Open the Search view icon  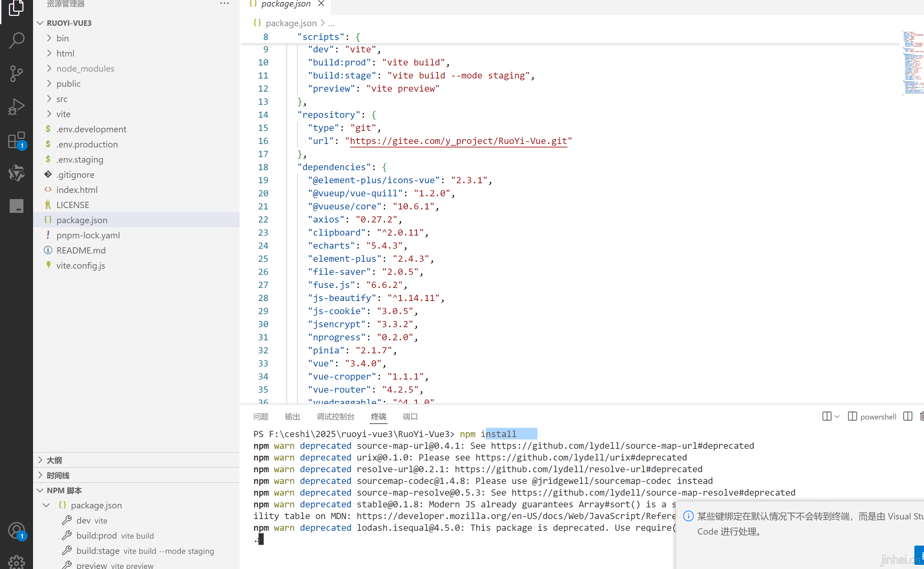16,40
